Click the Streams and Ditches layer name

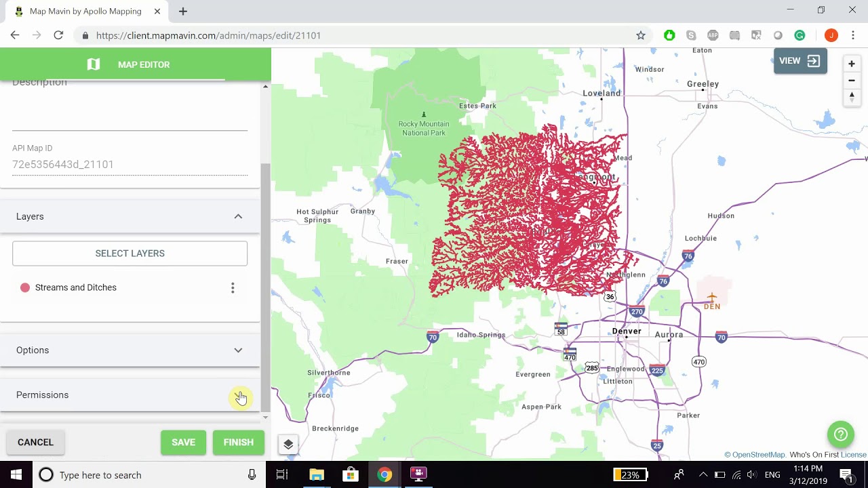[76, 287]
